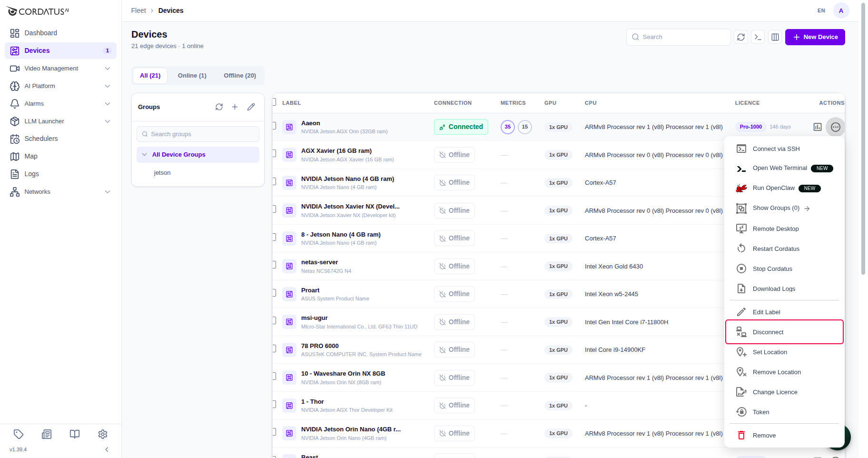This screenshot has height=458, width=868.
Task: Click the tag icon in sidebar footer
Action: [x=19, y=434]
